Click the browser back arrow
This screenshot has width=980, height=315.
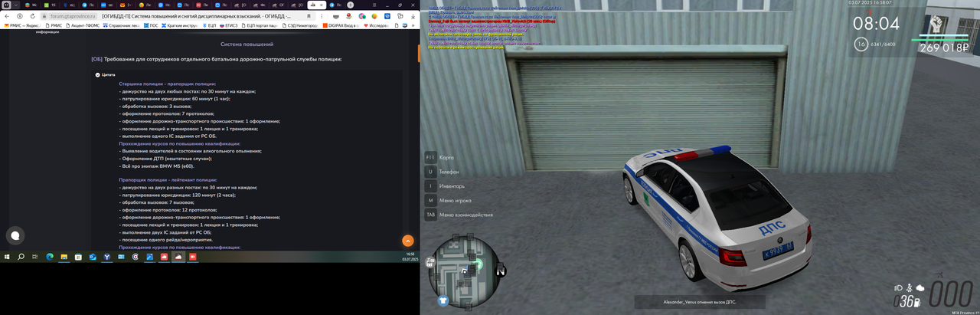pos(8,15)
